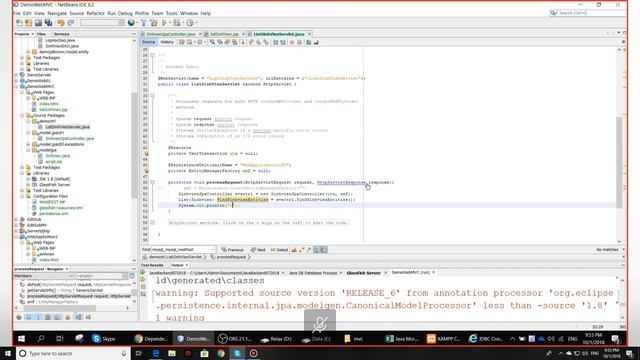Expand the collapsed HttpServlet methods code fold
Screen dimensions: 640x360
click(153, 223)
